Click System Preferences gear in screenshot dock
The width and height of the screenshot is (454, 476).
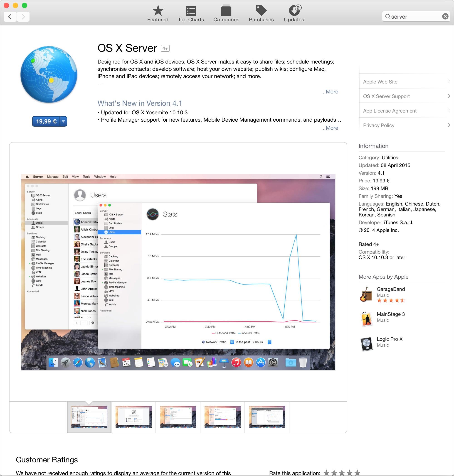(273, 362)
